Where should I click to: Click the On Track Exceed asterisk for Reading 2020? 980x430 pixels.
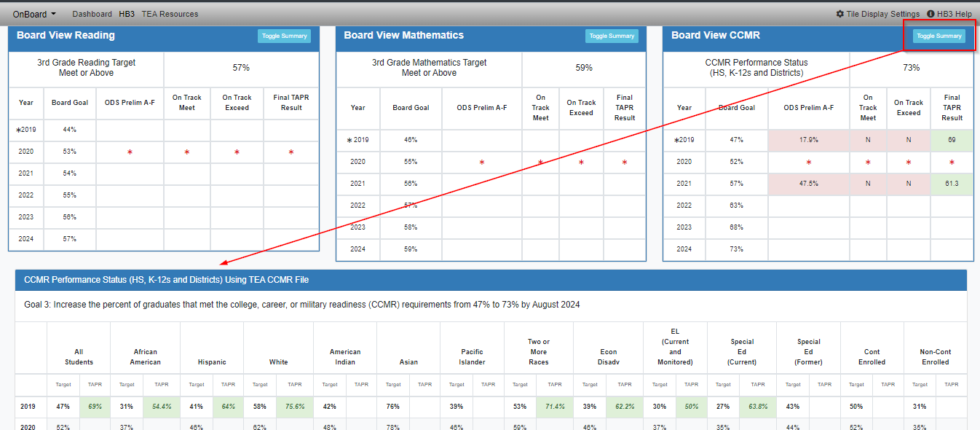(x=237, y=152)
